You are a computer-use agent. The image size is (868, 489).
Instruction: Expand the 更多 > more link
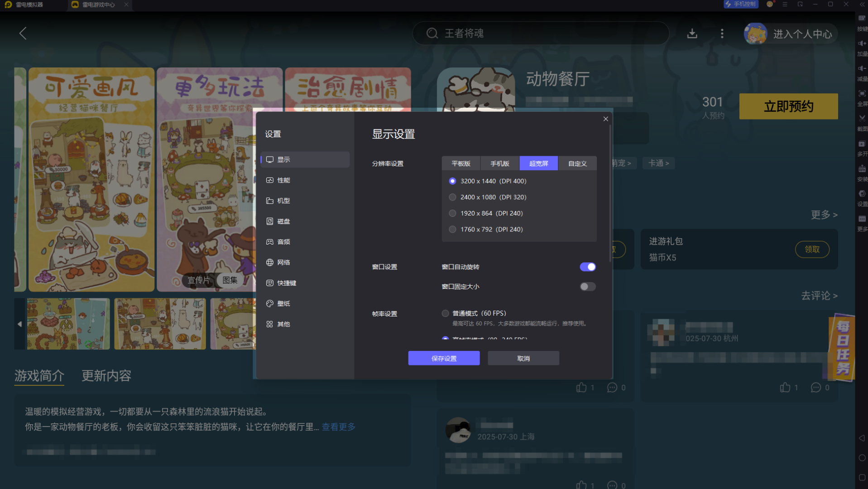pyautogui.click(x=824, y=215)
